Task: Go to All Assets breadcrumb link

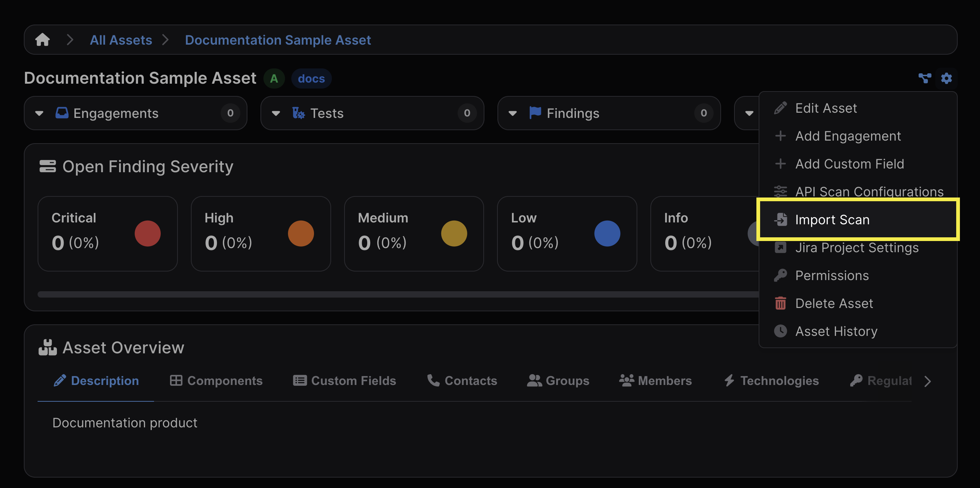Action: click(x=121, y=39)
